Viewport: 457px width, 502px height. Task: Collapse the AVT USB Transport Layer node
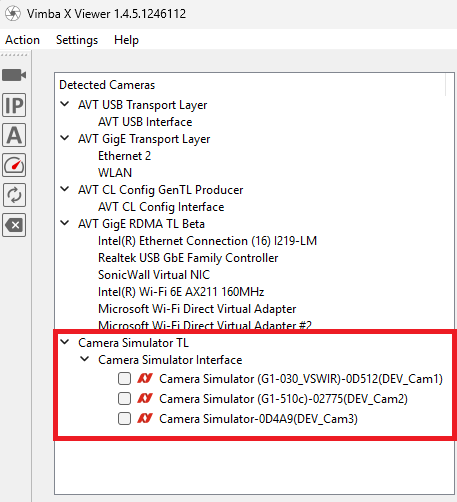pyautogui.click(x=65, y=104)
